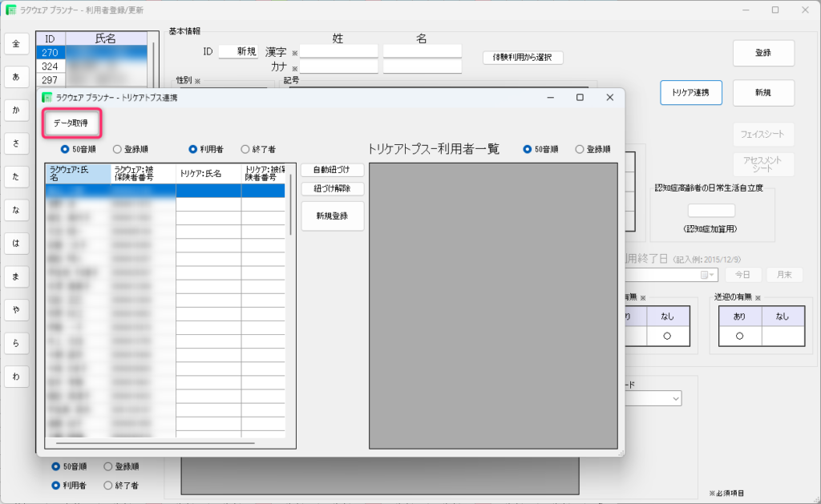The width and height of the screenshot is (821, 504).
Task: Maximize the トリケアプス連携 dialog
Action: pos(580,97)
